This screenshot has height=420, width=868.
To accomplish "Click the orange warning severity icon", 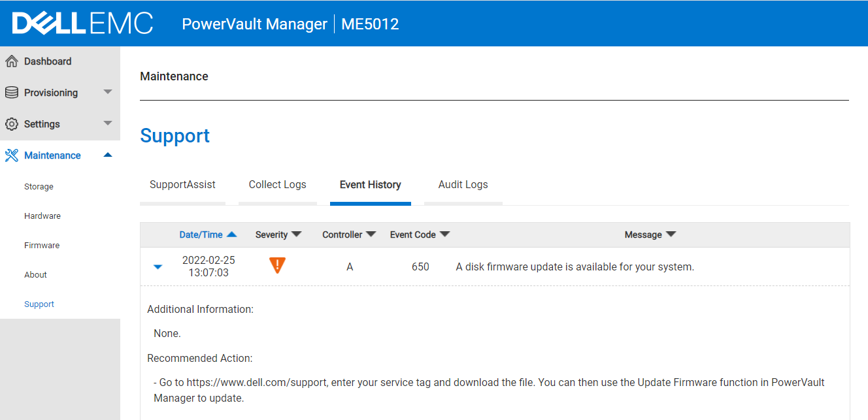I will coord(278,265).
